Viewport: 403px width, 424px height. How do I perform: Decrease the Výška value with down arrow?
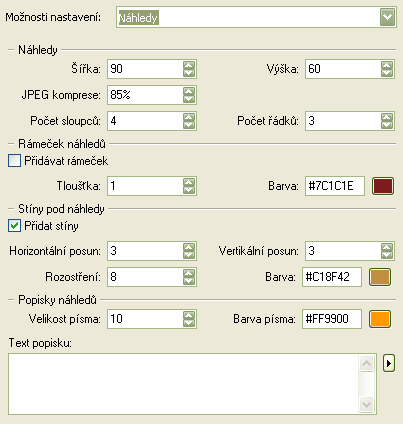(x=387, y=73)
